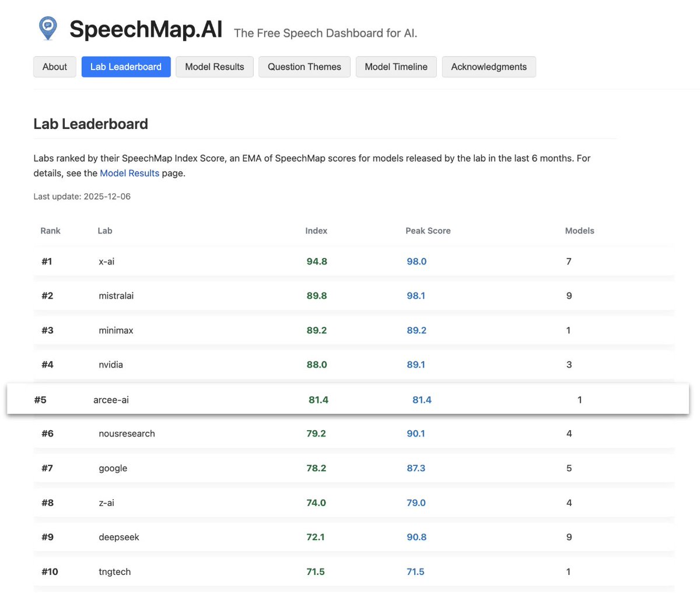Viewport: 700px width, 596px height.
Task: Click x-ai's index score 94.8
Action: [317, 261]
